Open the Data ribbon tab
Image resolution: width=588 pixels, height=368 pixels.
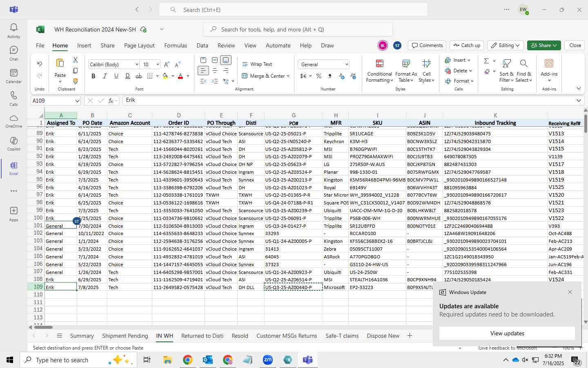pyautogui.click(x=202, y=45)
